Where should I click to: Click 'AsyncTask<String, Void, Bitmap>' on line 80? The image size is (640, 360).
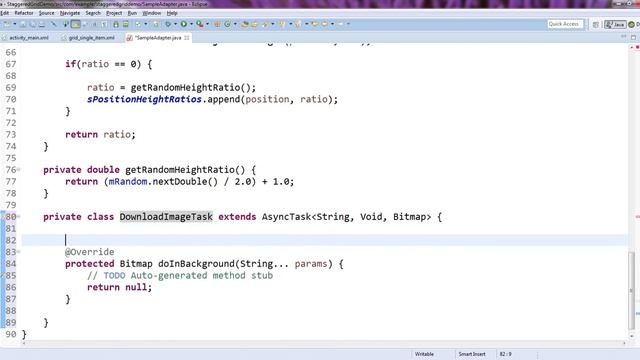coord(346,217)
